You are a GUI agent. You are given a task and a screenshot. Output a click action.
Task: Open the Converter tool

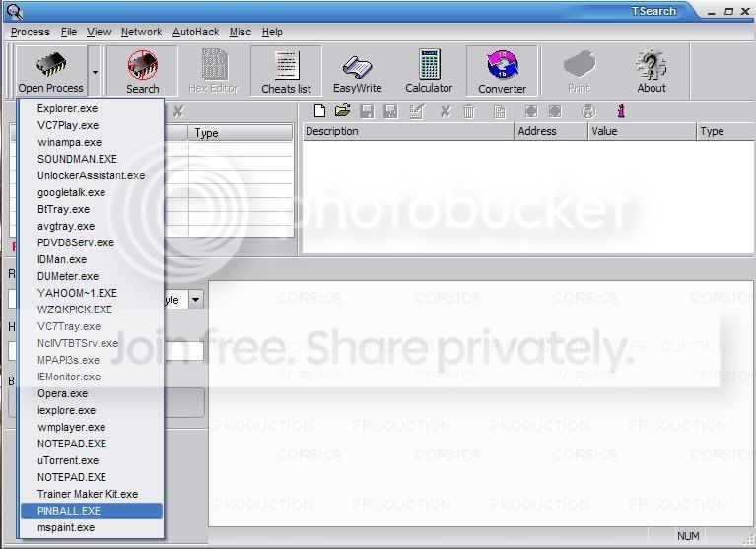coord(502,71)
